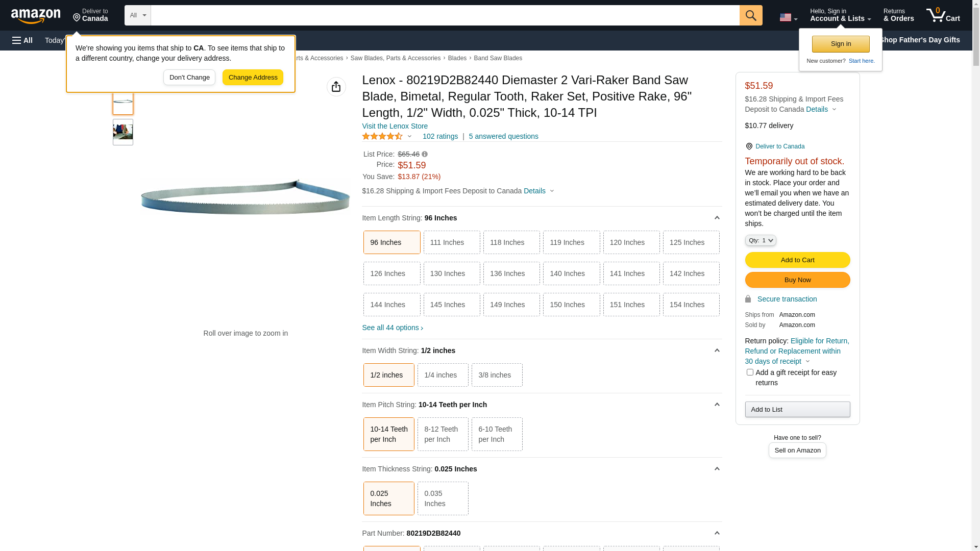Image resolution: width=980 pixels, height=551 pixels.
Task: Click Band Saw Blades breadcrumb
Action: (498, 58)
